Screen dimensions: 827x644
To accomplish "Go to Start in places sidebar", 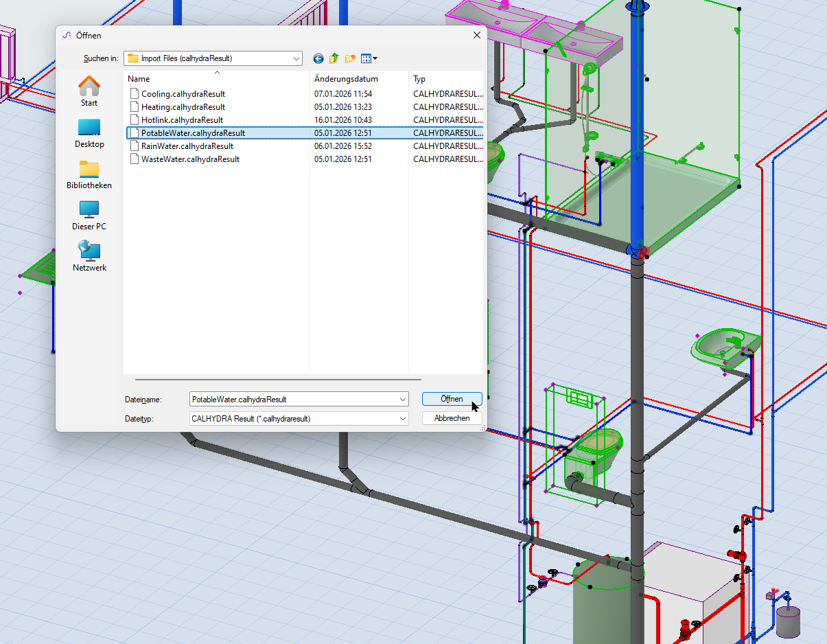I will (x=89, y=91).
